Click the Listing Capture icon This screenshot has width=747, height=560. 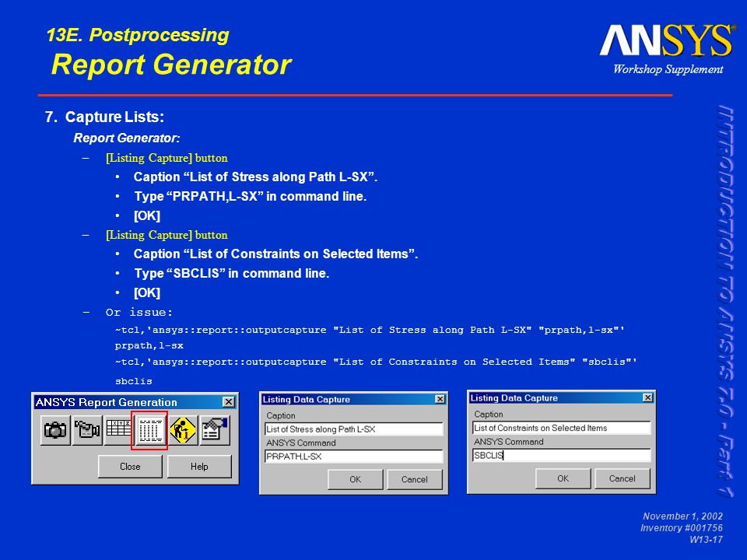(x=150, y=430)
